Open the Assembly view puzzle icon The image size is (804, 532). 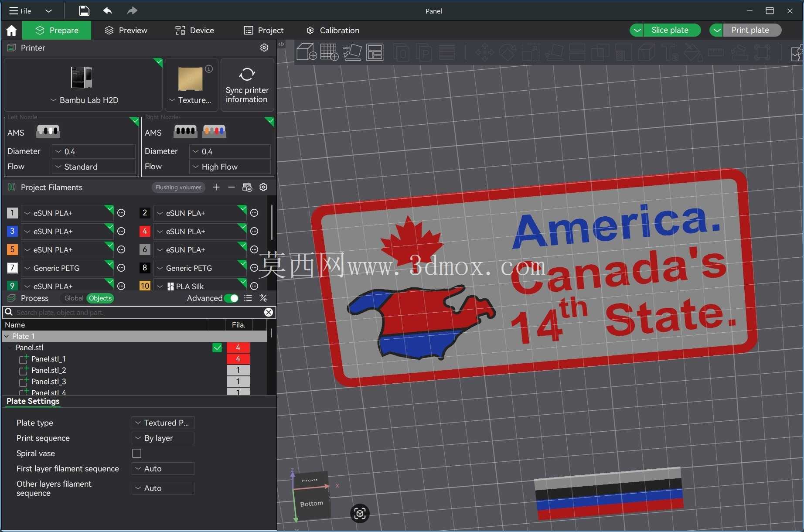coord(796,52)
